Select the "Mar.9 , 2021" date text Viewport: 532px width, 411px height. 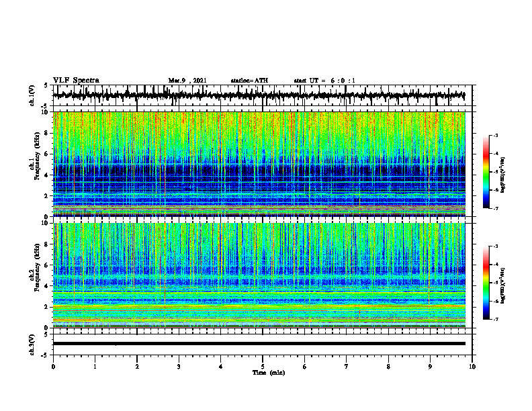pyautogui.click(x=187, y=81)
